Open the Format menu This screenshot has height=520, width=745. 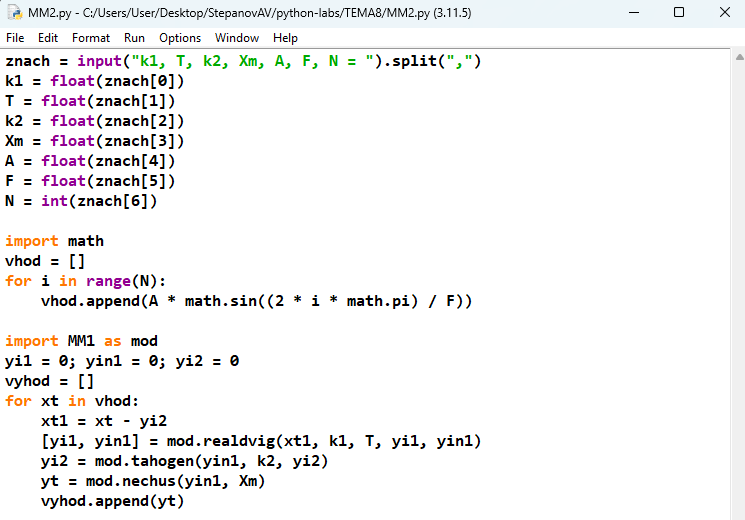click(x=91, y=38)
